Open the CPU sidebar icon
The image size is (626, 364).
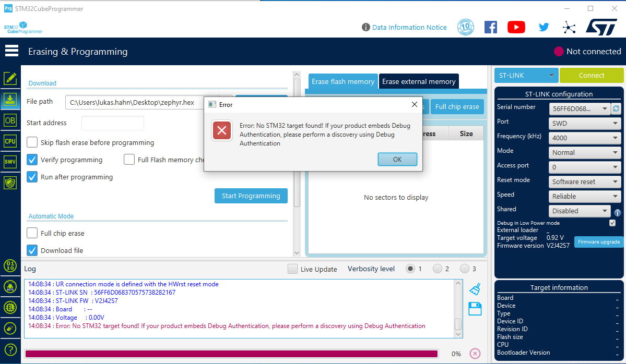tap(10, 141)
